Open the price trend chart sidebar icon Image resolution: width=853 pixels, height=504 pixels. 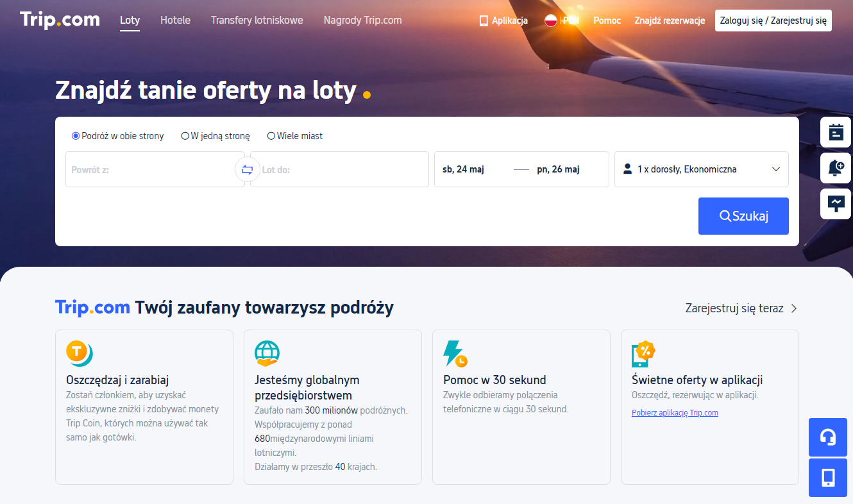coord(836,204)
